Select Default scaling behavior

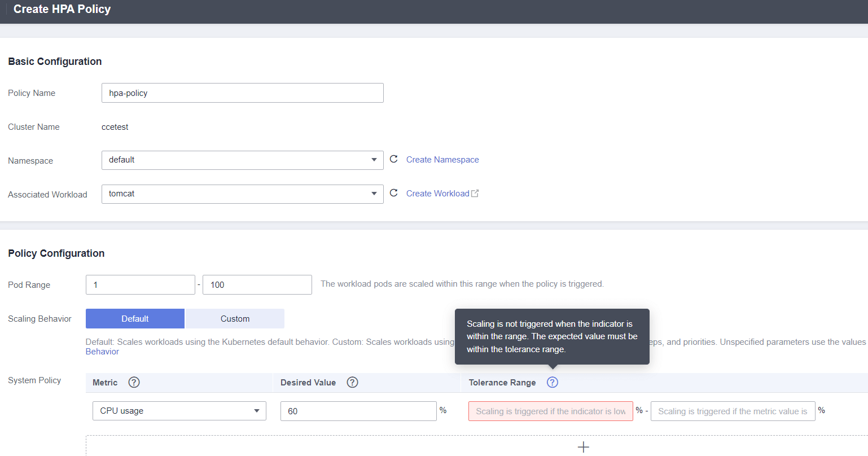point(135,319)
